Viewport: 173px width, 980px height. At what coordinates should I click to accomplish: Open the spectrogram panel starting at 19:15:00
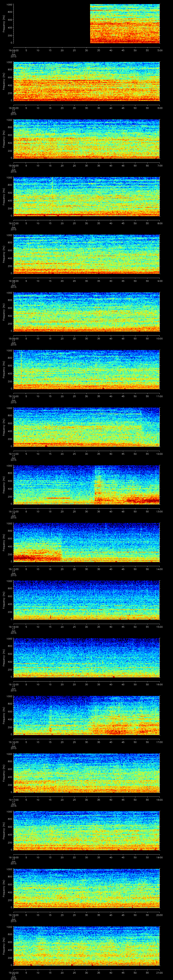pyautogui.click(x=87, y=658)
